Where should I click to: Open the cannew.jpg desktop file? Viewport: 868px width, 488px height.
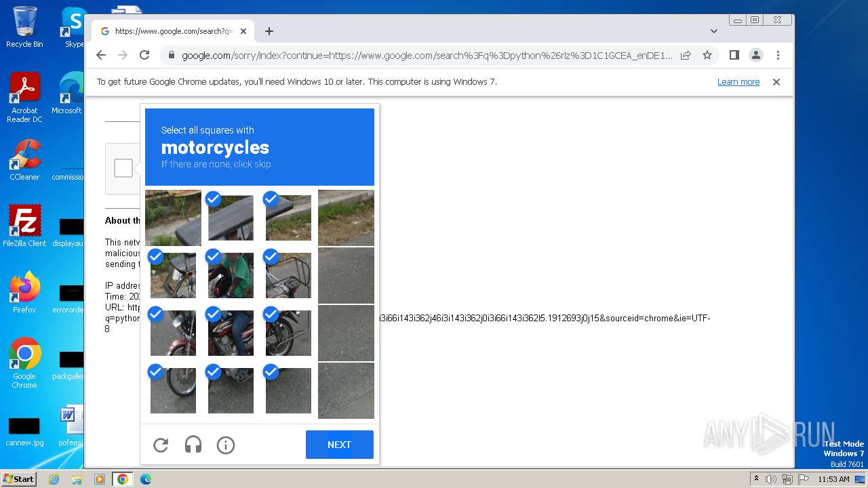click(x=24, y=432)
